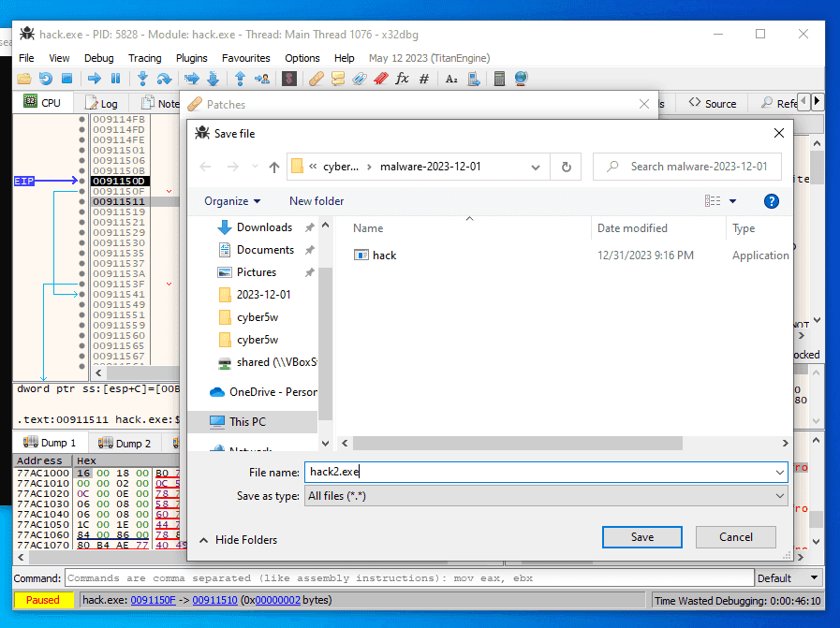Step into using the down-arrow toolbar icon
The image size is (840, 628).
coord(141,78)
